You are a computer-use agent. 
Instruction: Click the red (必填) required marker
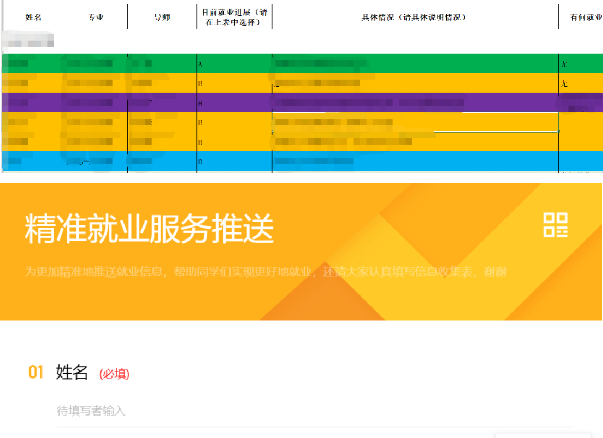(114, 374)
